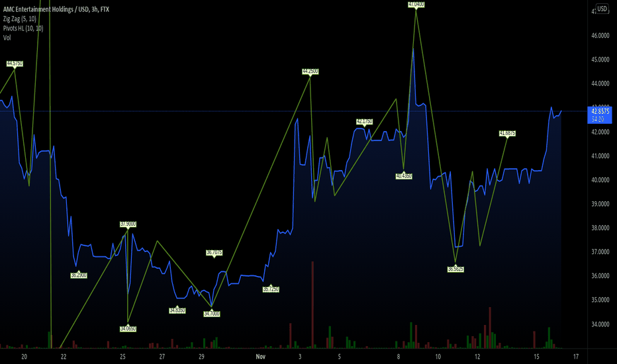Click the 44.5750 pivot high label
Viewport: 617px width, 364px height.
point(15,64)
